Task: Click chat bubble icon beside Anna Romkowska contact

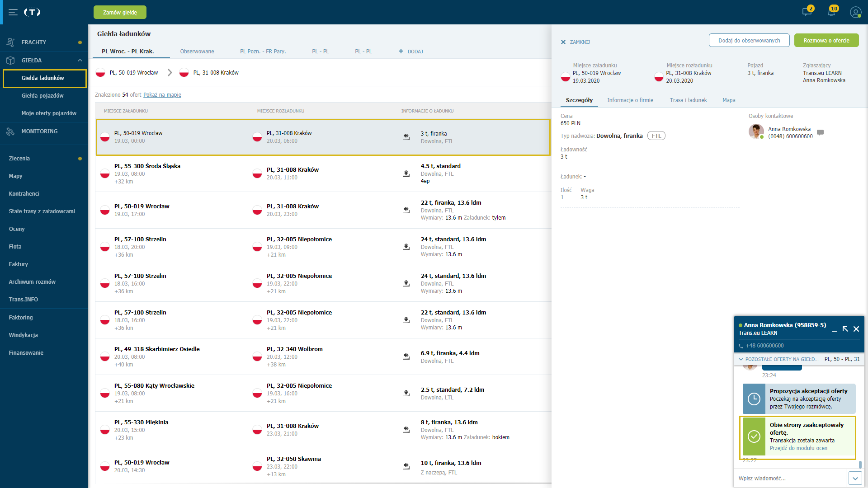Action: 821,132
